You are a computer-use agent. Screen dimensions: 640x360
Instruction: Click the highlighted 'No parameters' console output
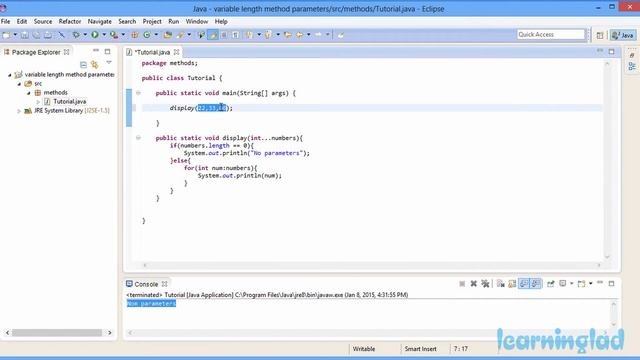tap(151, 303)
